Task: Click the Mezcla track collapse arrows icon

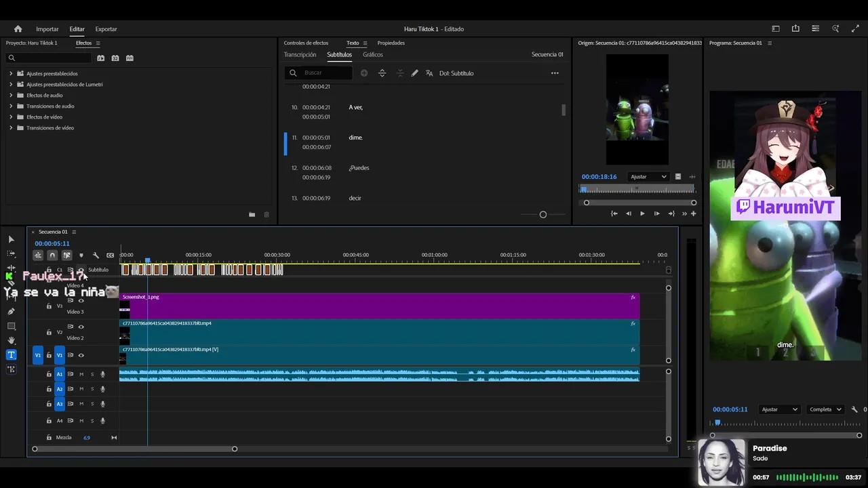Action: pos(114,438)
